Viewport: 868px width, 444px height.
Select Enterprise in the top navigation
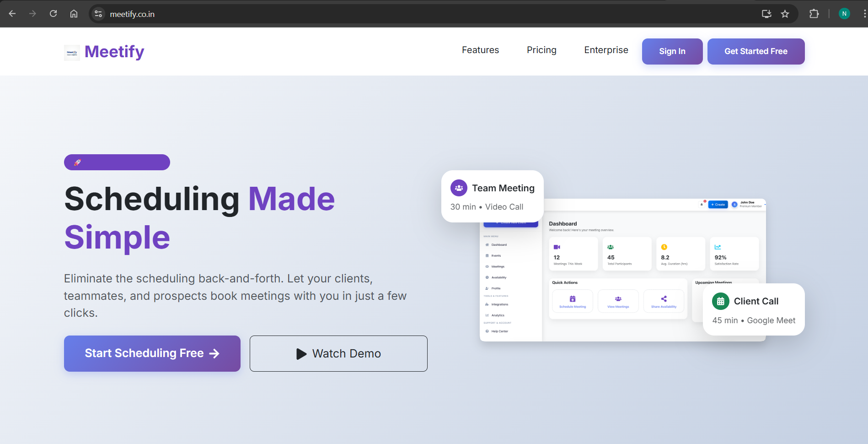pyautogui.click(x=606, y=50)
